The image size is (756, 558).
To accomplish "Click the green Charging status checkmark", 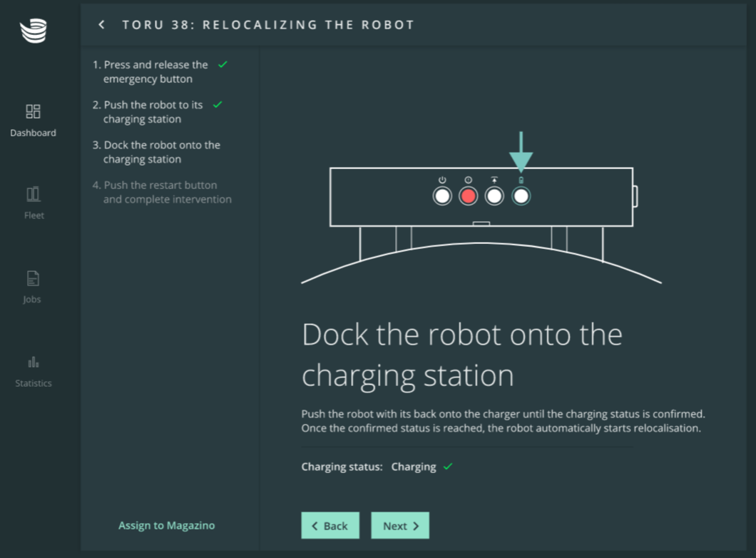I will pyautogui.click(x=448, y=467).
